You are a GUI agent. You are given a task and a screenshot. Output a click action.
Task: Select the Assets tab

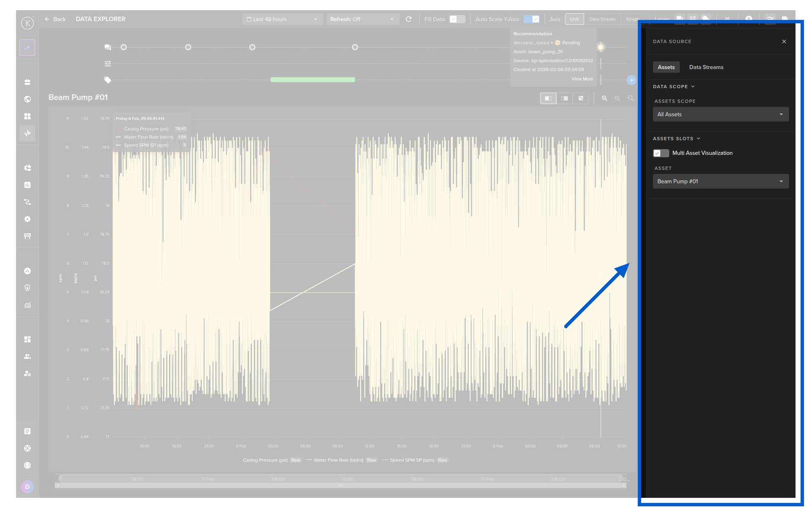(666, 67)
